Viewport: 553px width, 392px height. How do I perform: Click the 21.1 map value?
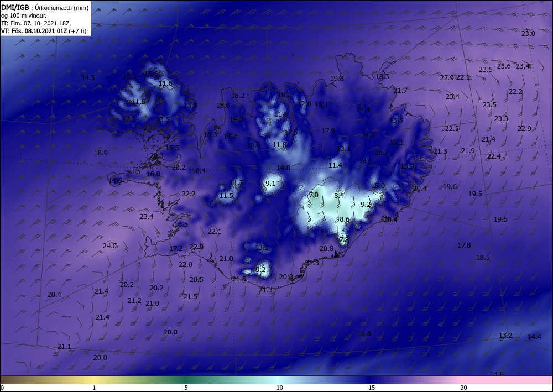[x=64, y=347]
